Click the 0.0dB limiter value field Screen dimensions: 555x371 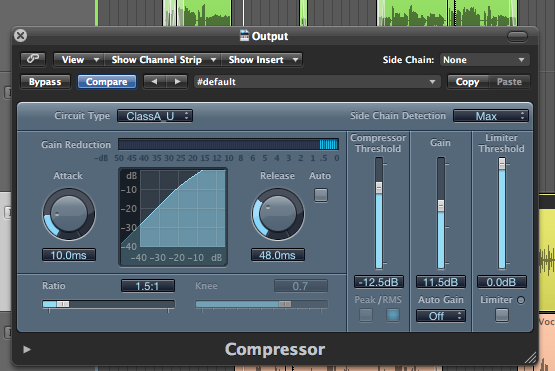click(502, 282)
